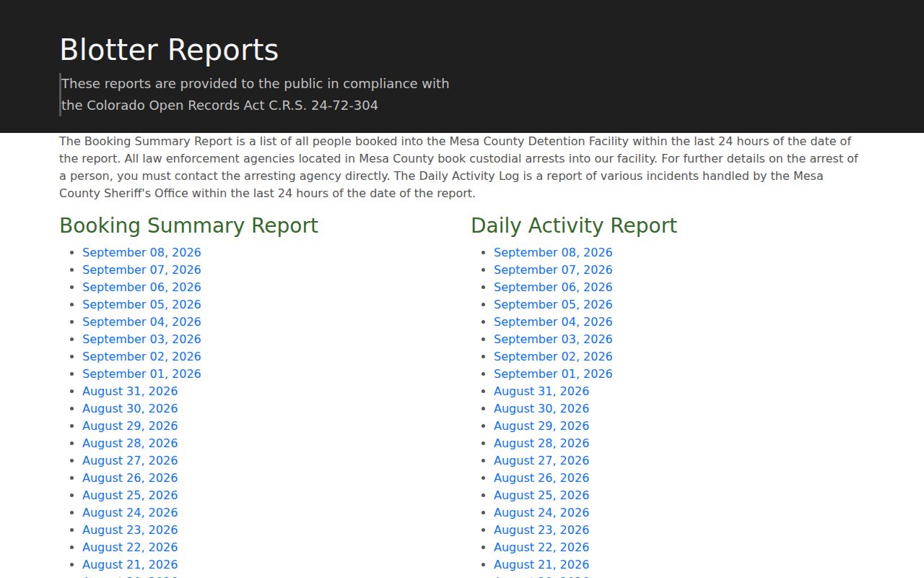Click the Daily Activity Report section heading
Image resolution: width=924 pixels, height=578 pixels.
tap(574, 225)
